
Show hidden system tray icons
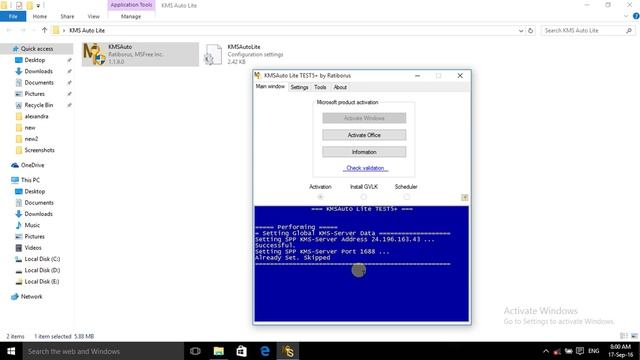546,351
